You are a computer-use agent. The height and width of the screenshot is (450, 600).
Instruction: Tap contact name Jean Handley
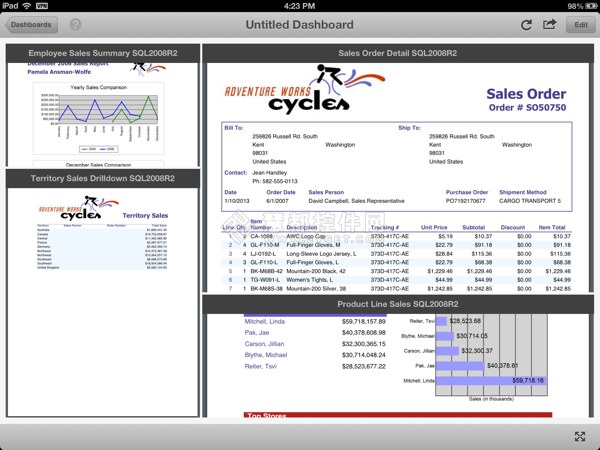(269, 173)
